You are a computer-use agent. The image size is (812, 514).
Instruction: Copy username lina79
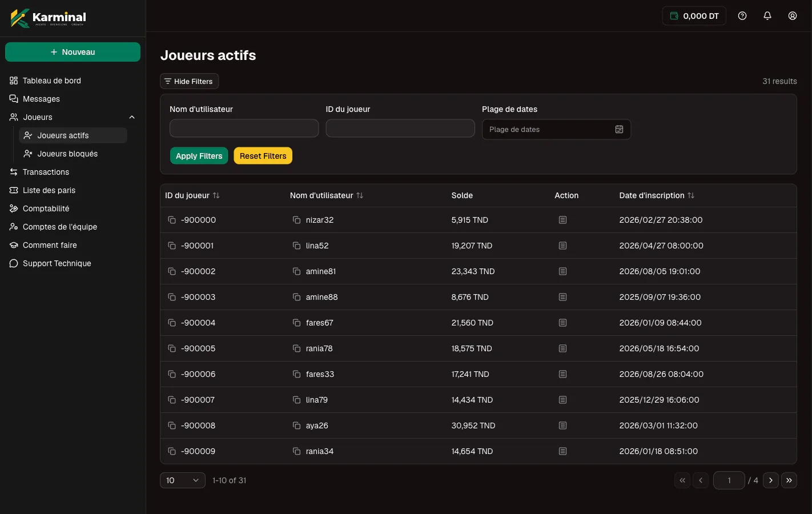click(296, 400)
